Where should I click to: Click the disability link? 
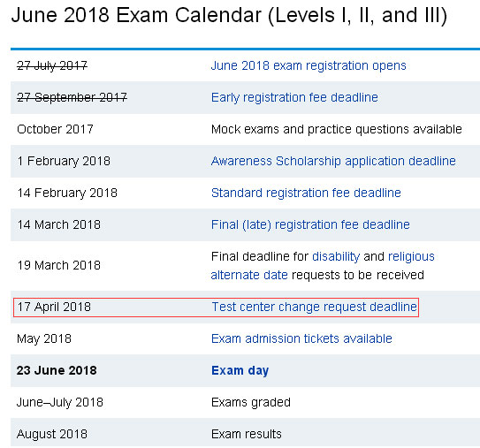pos(336,257)
